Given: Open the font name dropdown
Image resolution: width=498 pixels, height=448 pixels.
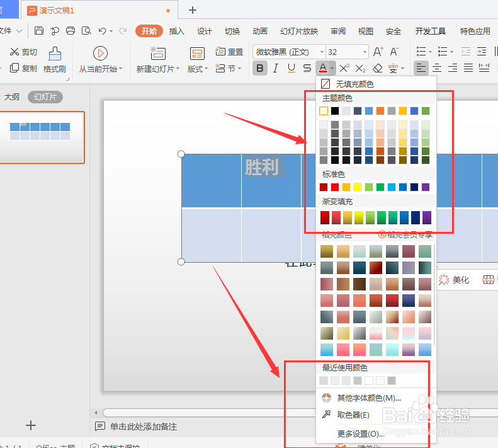Looking at the screenshot, I should pyautogui.click(x=322, y=52).
